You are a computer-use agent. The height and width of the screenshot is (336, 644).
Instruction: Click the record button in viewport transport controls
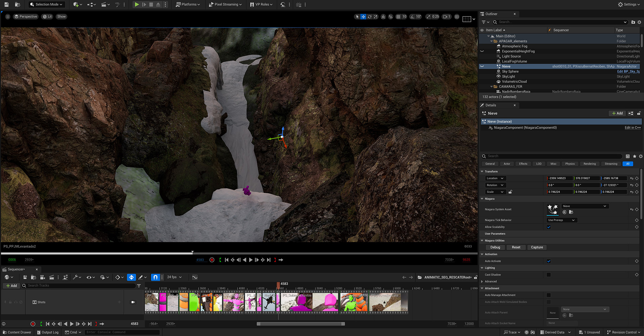pyautogui.click(x=212, y=260)
